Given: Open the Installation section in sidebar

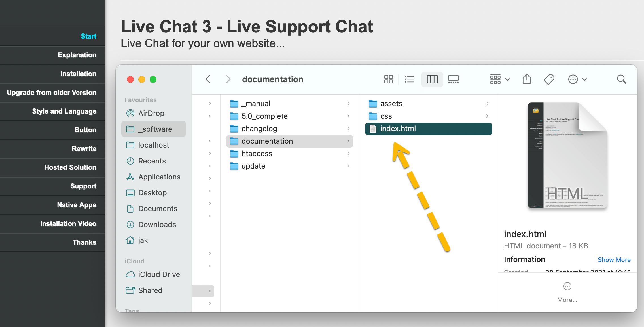Looking at the screenshot, I should pyautogui.click(x=78, y=74).
